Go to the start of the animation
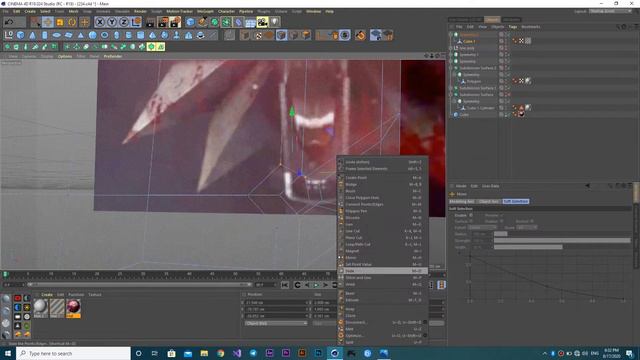Viewport: 640px width, 360px height. click(285, 285)
